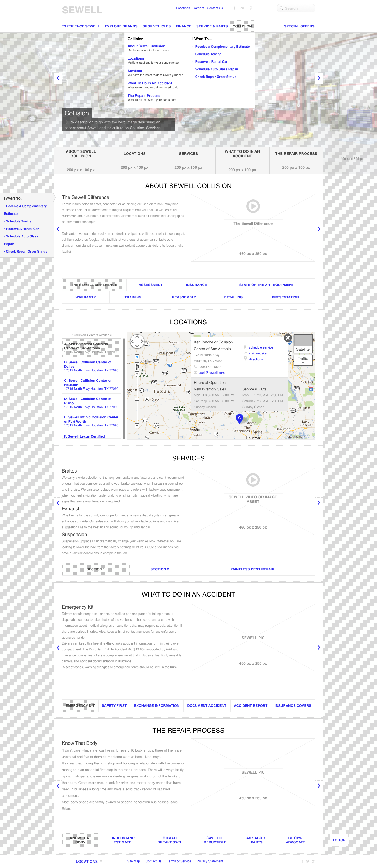Go to next accident section slide

pos(319,647)
